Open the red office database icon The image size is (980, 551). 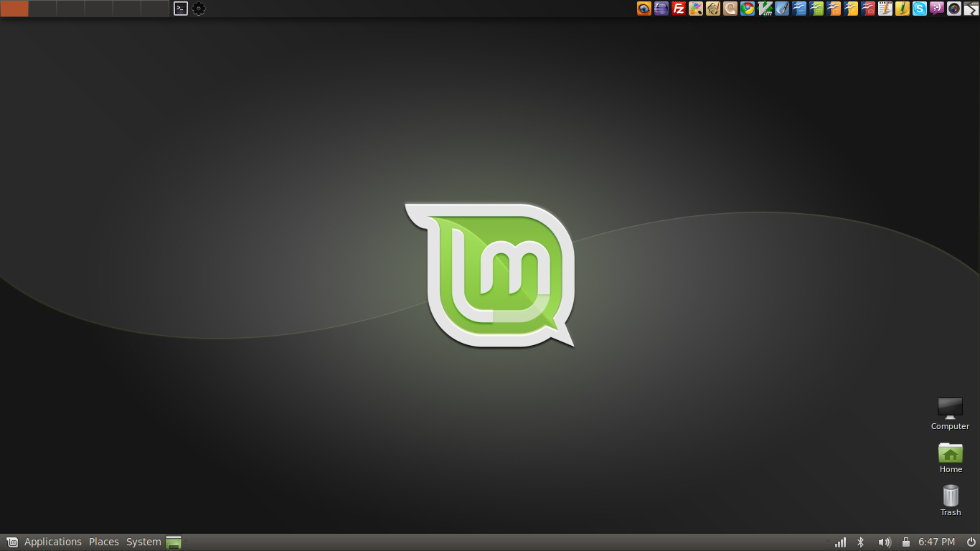tap(868, 9)
